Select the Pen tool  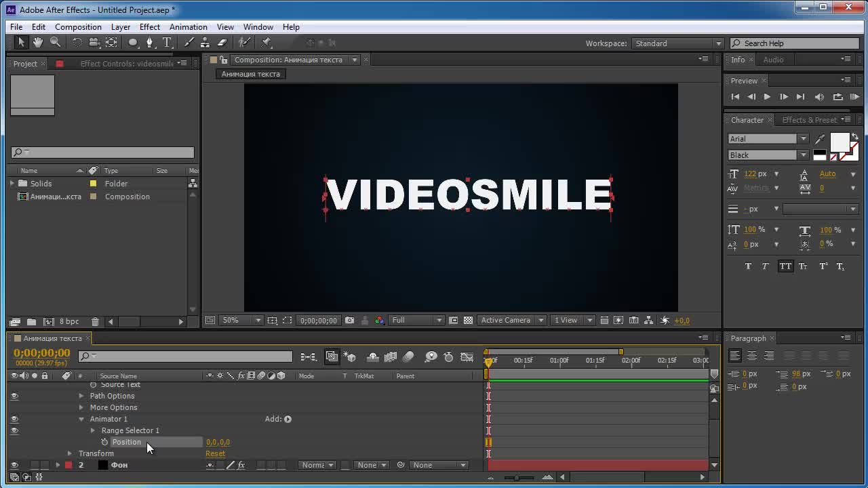[150, 43]
